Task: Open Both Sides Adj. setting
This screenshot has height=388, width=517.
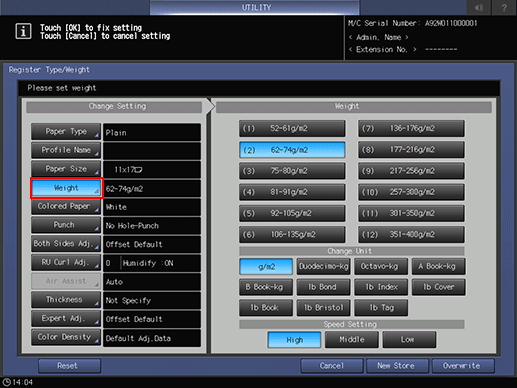Action: (x=66, y=244)
